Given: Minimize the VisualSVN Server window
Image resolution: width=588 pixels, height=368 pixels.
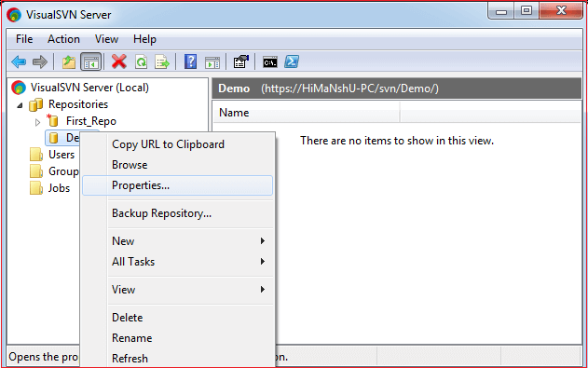Looking at the screenshot, I should [501, 11].
